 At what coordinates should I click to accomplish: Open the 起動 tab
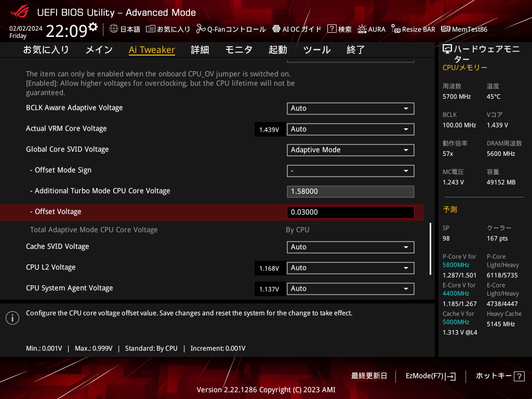(278, 50)
